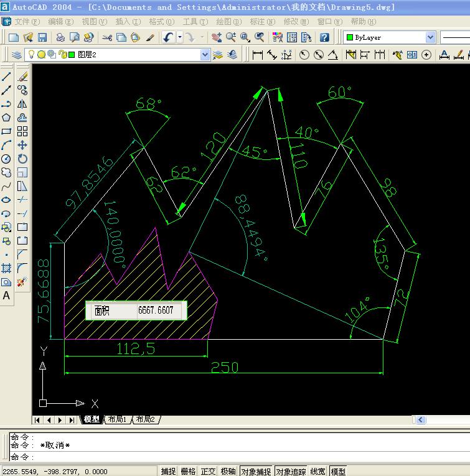Select the Erase modify tool
This screenshot has width=470, height=476.
[22, 77]
